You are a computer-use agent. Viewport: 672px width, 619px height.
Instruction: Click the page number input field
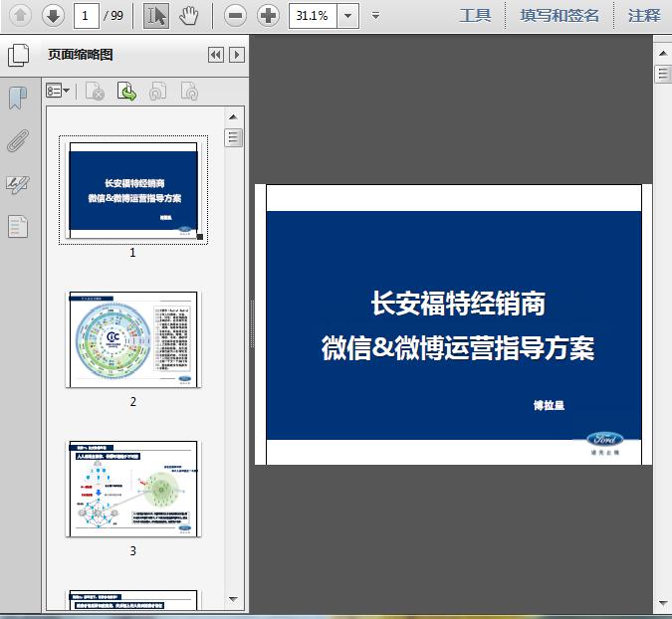[87, 16]
